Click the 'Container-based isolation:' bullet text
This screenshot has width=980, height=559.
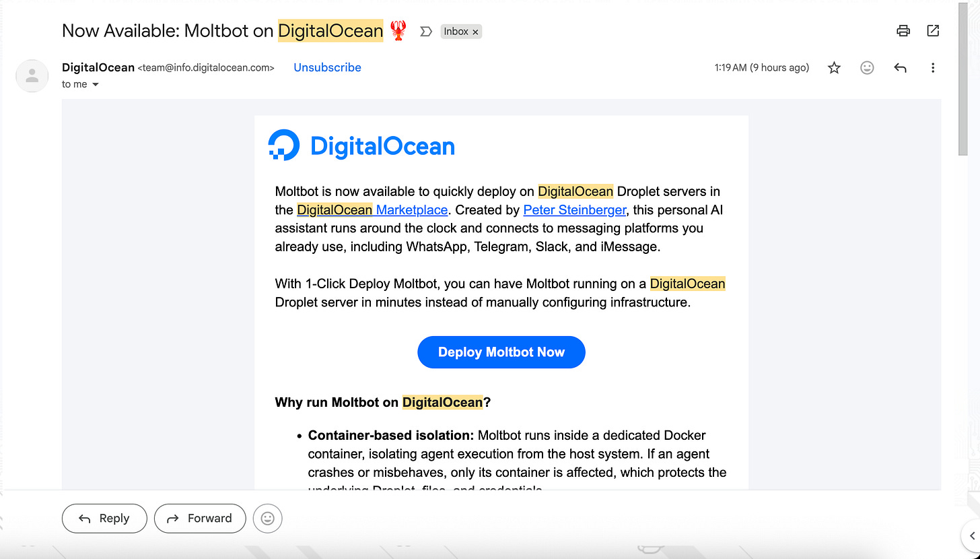click(391, 435)
